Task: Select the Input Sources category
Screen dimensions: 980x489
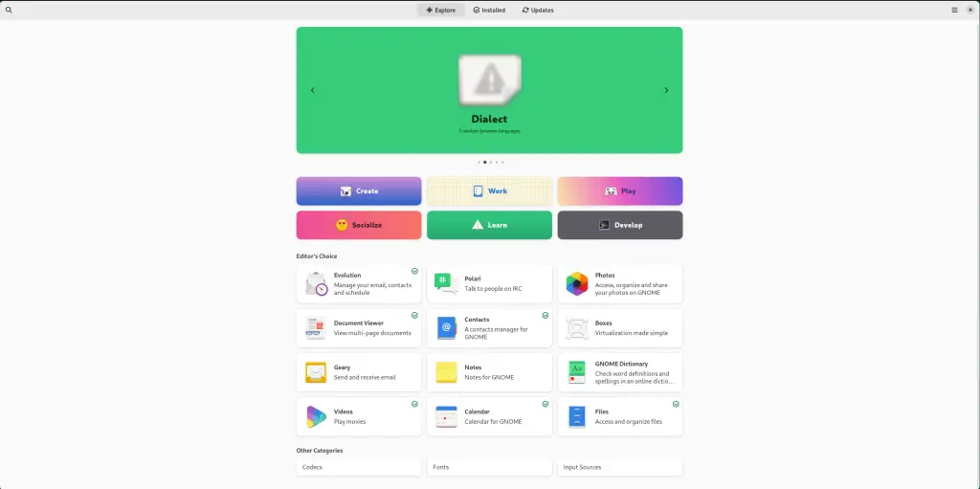Action: pyautogui.click(x=620, y=467)
